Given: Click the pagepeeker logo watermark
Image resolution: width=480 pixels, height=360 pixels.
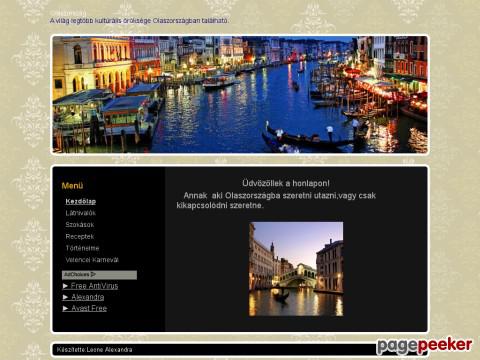Looking at the screenshot, I should click(424, 346).
